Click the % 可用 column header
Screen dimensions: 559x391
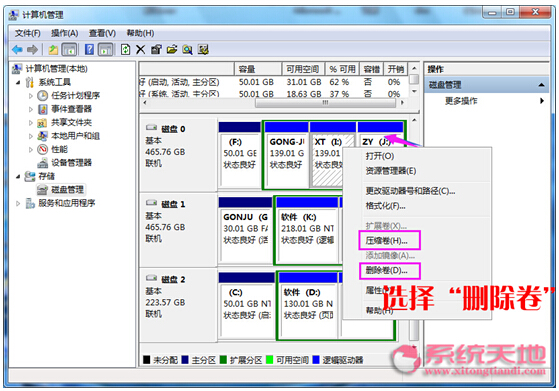[343, 69]
